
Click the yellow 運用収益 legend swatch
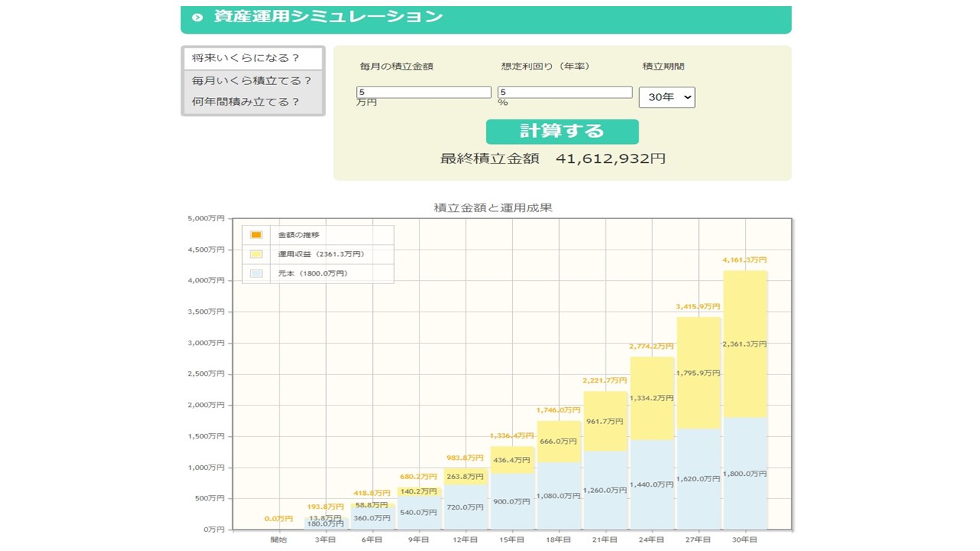[256, 254]
